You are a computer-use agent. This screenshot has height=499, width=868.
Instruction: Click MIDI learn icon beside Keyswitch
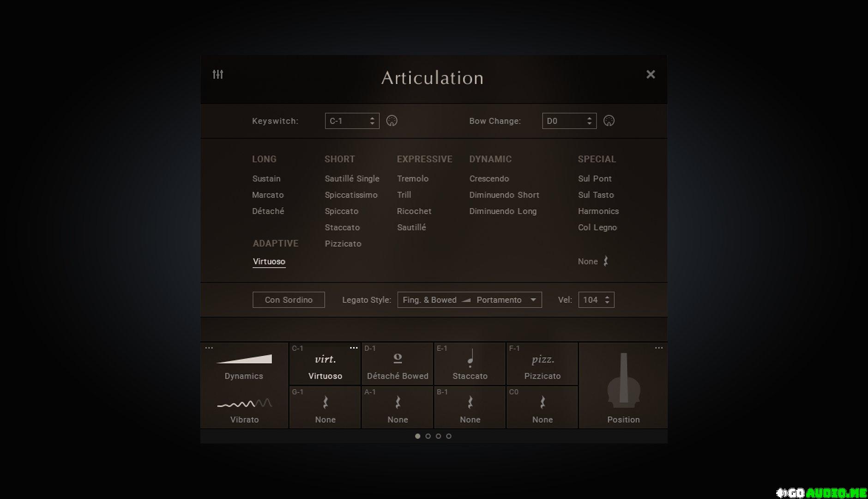click(x=392, y=121)
